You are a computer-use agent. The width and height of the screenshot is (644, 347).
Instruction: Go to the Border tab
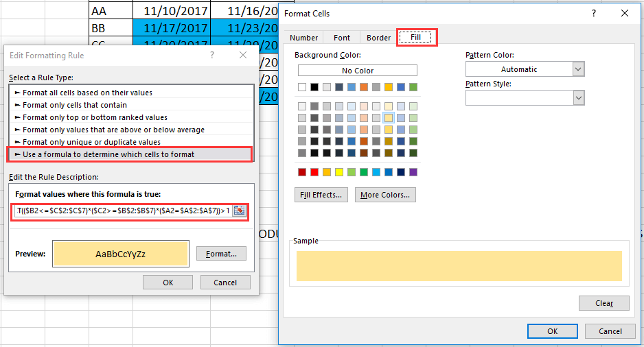click(378, 38)
